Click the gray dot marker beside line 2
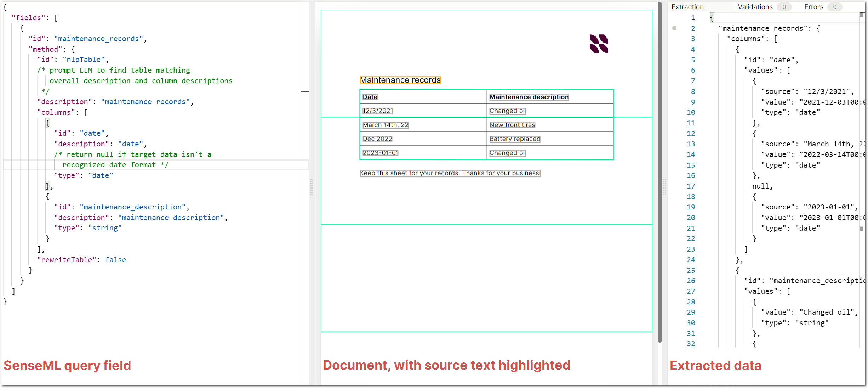The width and height of the screenshot is (868, 388). tap(674, 28)
